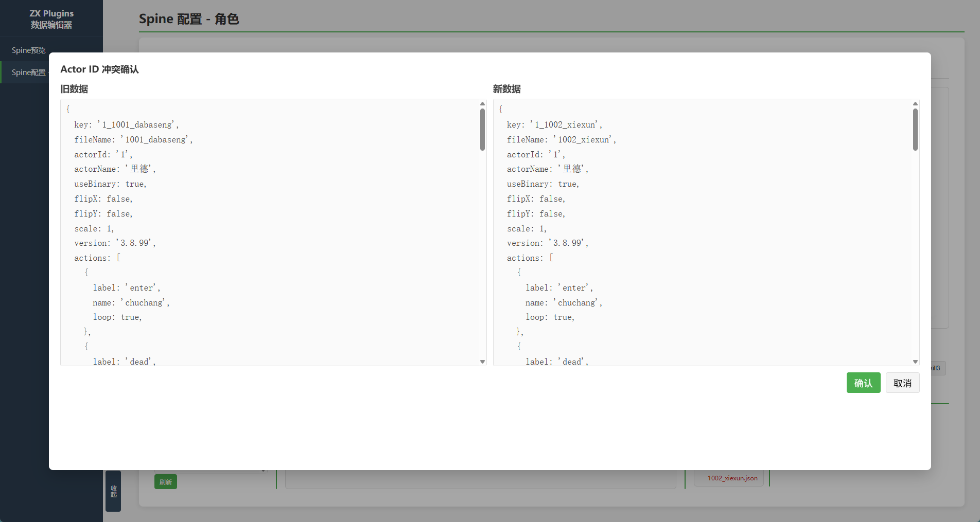Viewport: 980px width, 522px height.
Task: Click the Actor ID 冲突确认 dialog title
Action: 99,69
